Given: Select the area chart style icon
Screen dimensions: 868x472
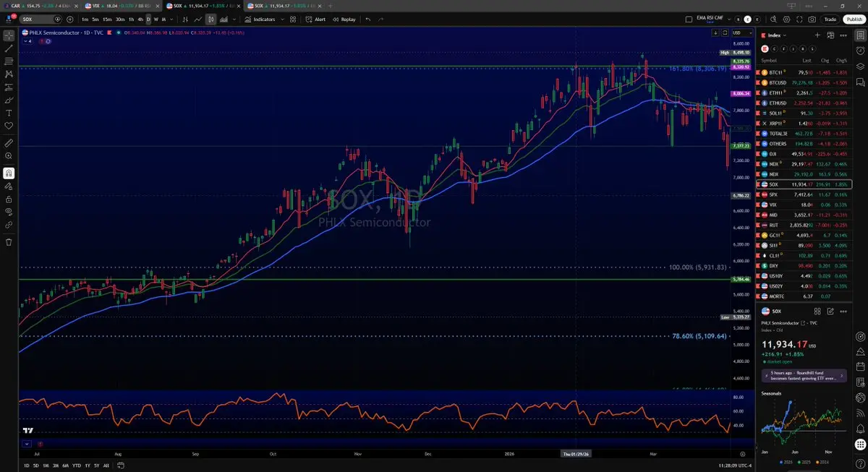Looking at the screenshot, I should [224, 19].
